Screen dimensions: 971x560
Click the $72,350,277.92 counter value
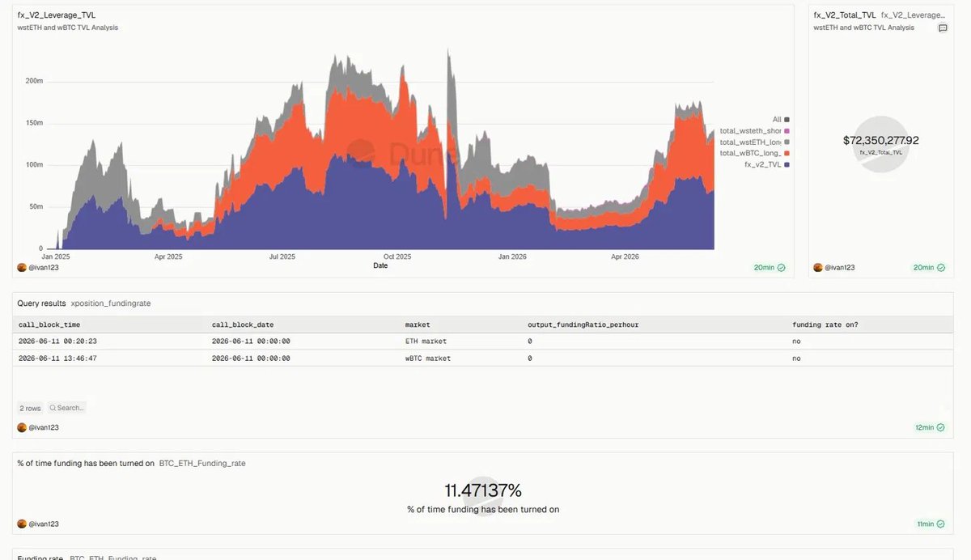(x=881, y=140)
